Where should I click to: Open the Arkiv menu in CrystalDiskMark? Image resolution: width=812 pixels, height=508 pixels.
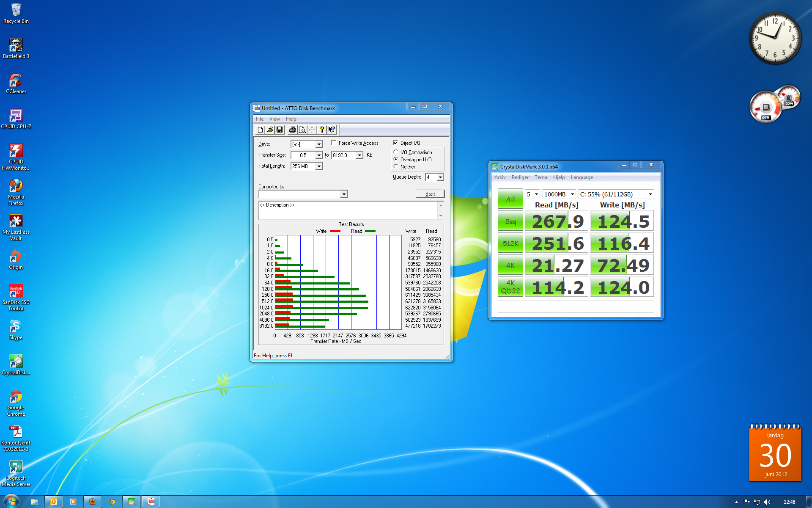[x=500, y=177]
